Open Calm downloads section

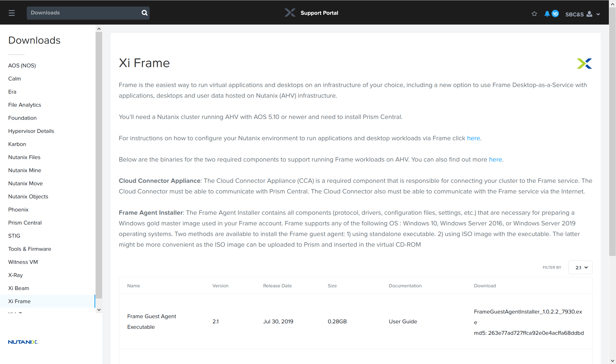[x=14, y=79]
